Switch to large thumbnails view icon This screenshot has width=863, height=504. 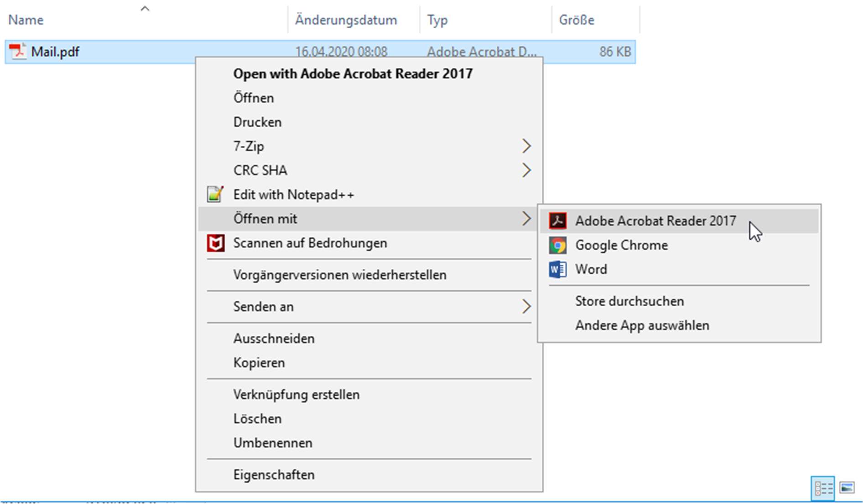[x=847, y=488]
